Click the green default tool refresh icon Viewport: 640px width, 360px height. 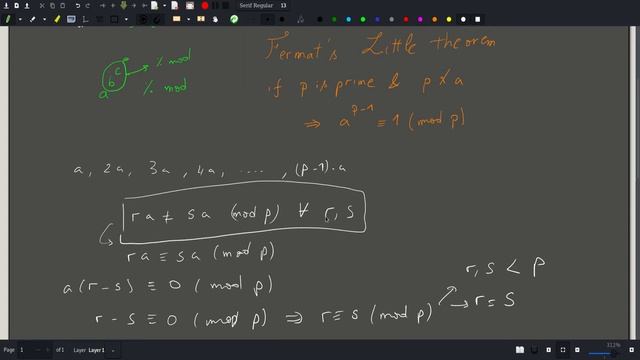(x=234, y=19)
